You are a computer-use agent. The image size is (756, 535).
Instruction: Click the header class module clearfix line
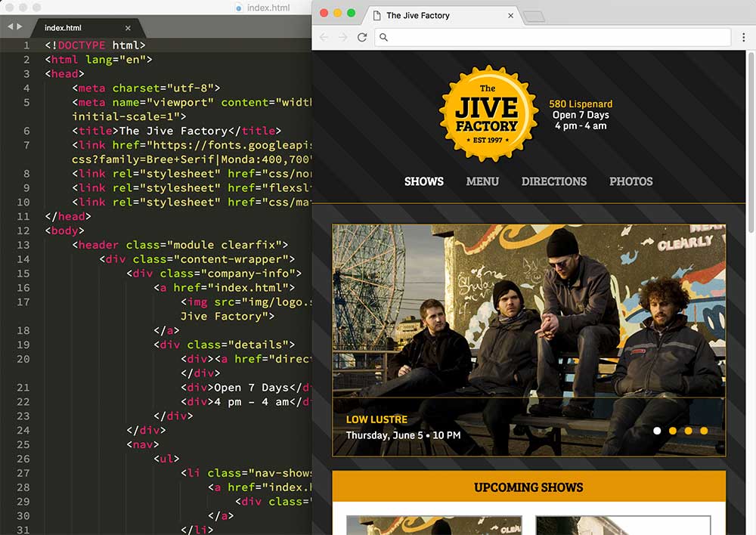pyautogui.click(x=180, y=245)
